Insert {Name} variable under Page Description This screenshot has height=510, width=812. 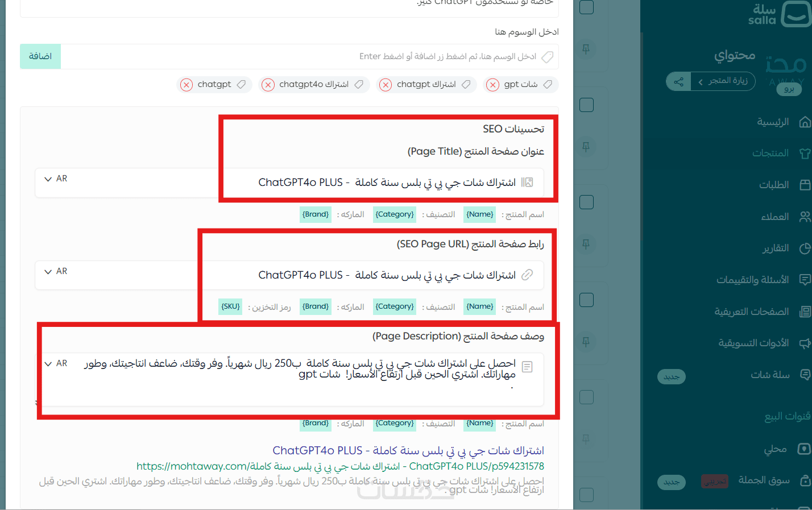[x=480, y=424]
